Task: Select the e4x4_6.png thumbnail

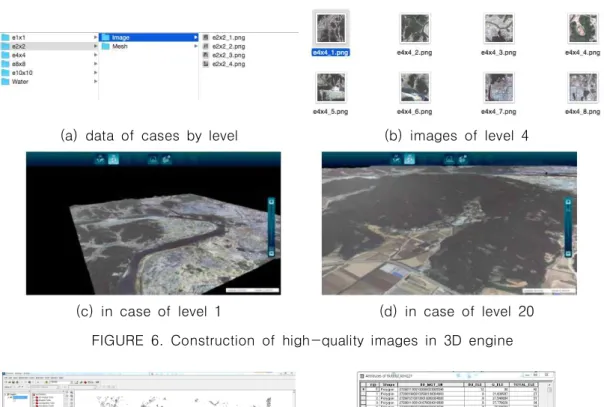Action: tap(415, 87)
